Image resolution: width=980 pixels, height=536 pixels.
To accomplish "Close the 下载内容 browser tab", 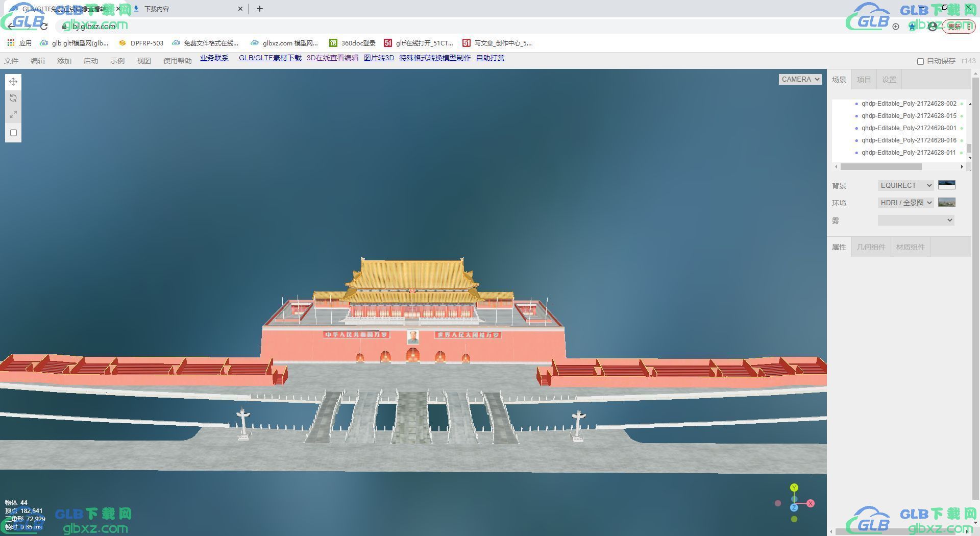I will pyautogui.click(x=240, y=9).
